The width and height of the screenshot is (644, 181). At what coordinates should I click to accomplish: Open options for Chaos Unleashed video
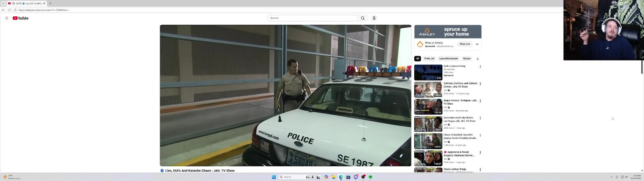(x=480, y=135)
